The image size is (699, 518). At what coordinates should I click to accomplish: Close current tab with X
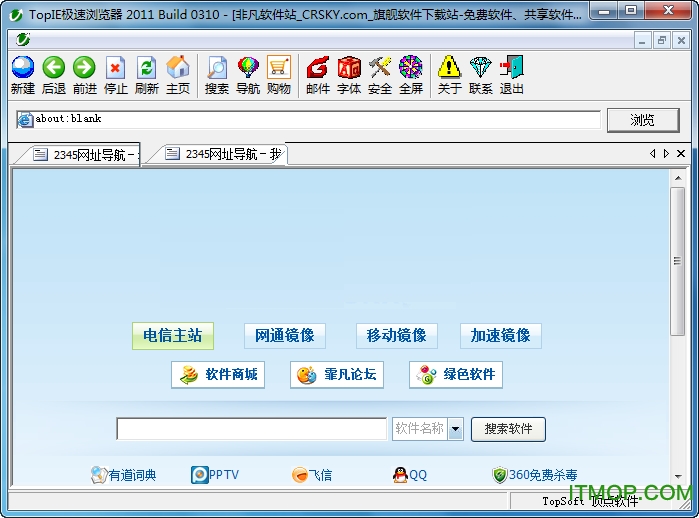(x=681, y=153)
